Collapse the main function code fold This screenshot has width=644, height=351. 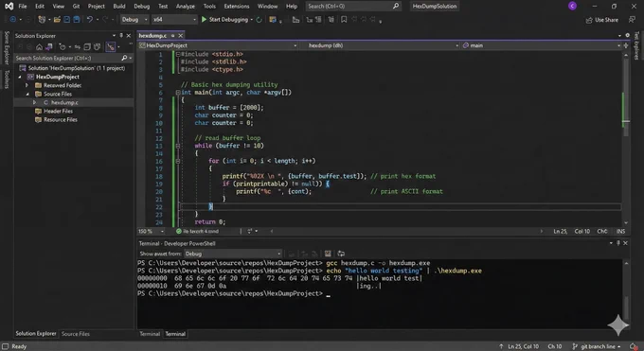[x=178, y=93]
